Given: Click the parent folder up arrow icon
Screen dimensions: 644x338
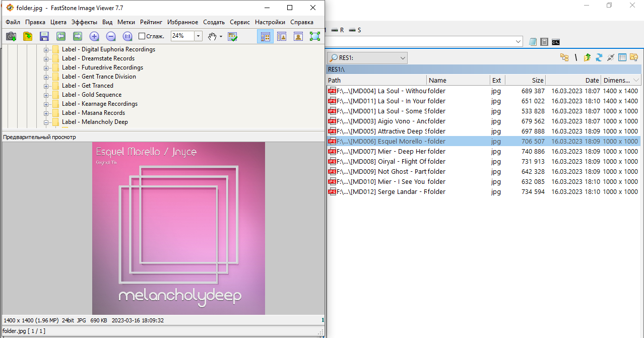Looking at the screenshot, I should point(587,57).
